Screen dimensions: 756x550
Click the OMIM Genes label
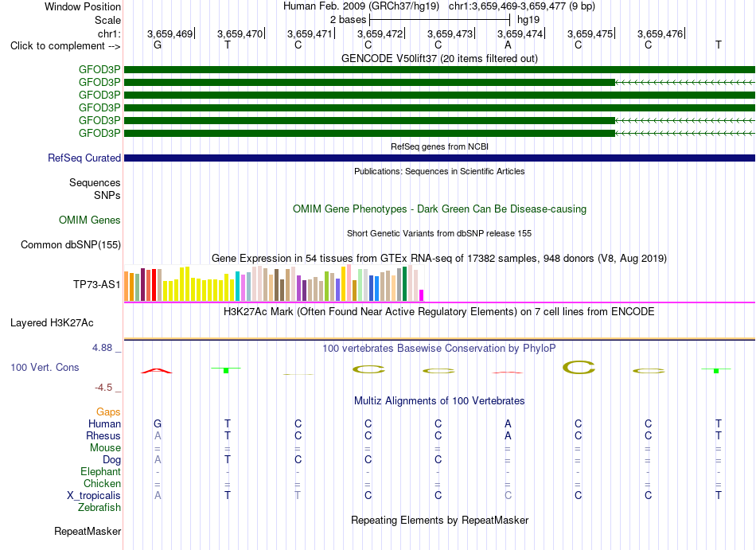click(90, 220)
